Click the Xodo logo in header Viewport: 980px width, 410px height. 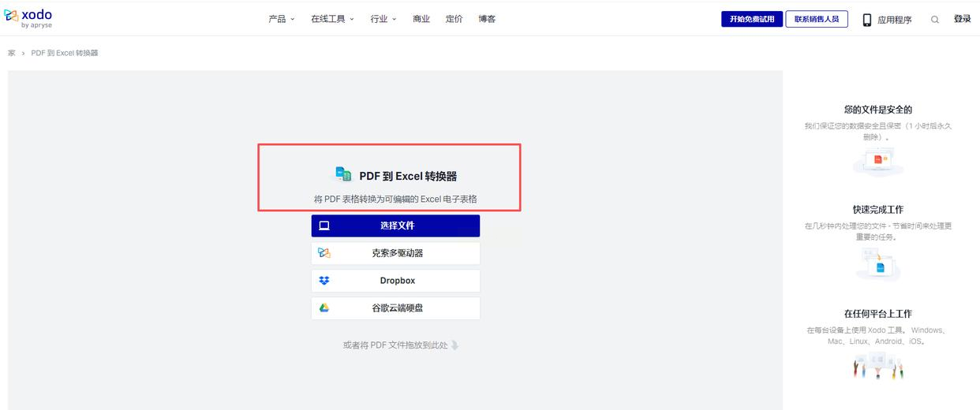(28, 19)
